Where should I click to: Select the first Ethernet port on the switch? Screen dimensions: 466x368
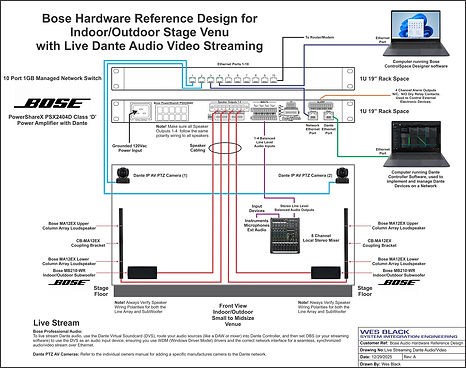192,80
